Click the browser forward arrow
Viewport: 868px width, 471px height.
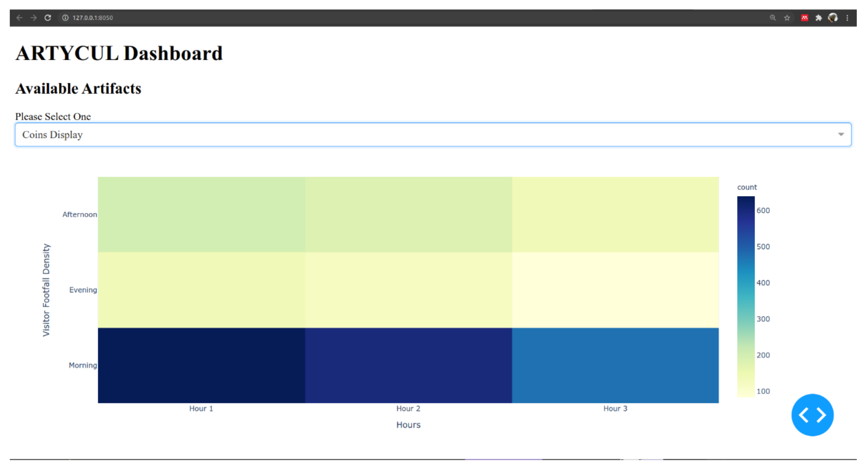pyautogui.click(x=33, y=17)
